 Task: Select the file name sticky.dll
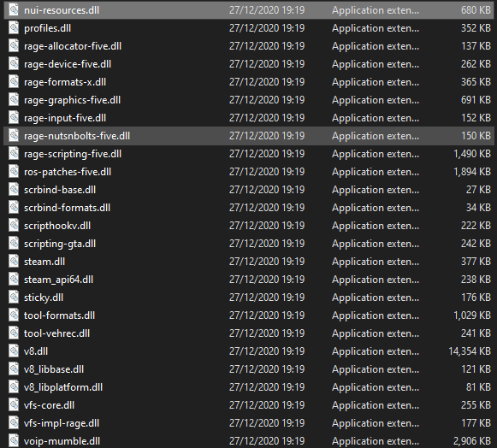click(44, 298)
